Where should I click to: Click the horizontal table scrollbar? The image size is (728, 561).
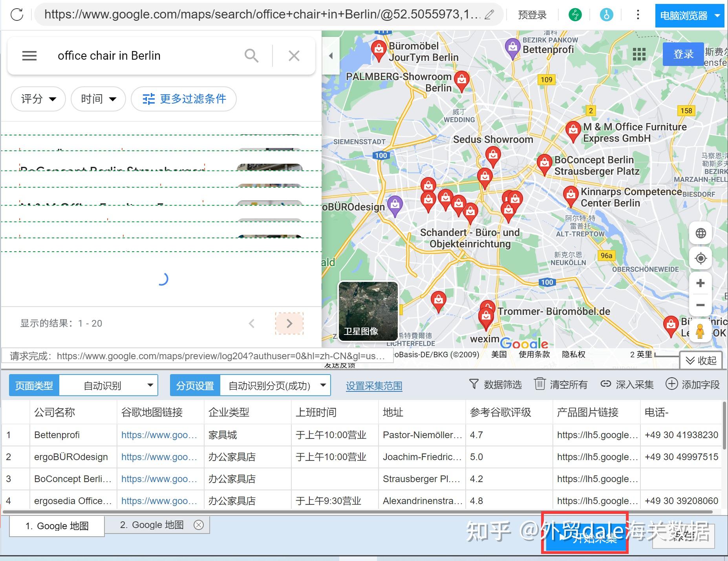tap(357, 512)
